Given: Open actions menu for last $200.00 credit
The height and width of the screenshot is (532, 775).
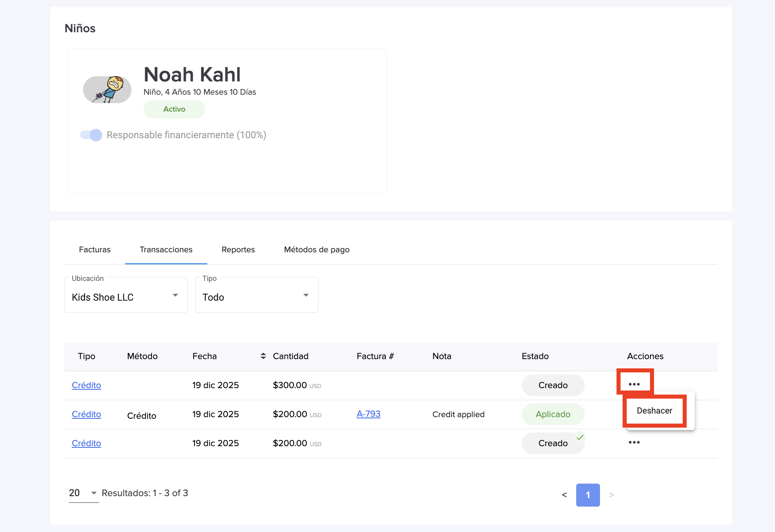Looking at the screenshot, I should [x=634, y=443].
